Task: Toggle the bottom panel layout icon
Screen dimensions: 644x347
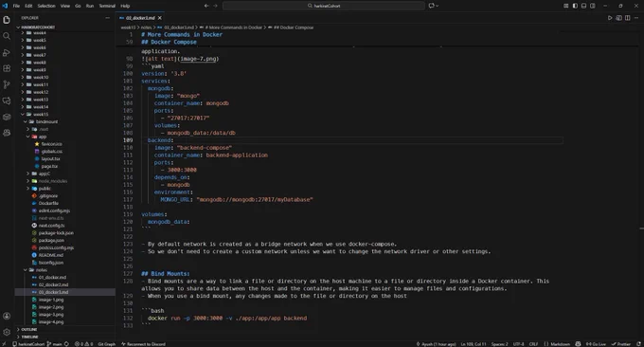Action: (583, 6)
